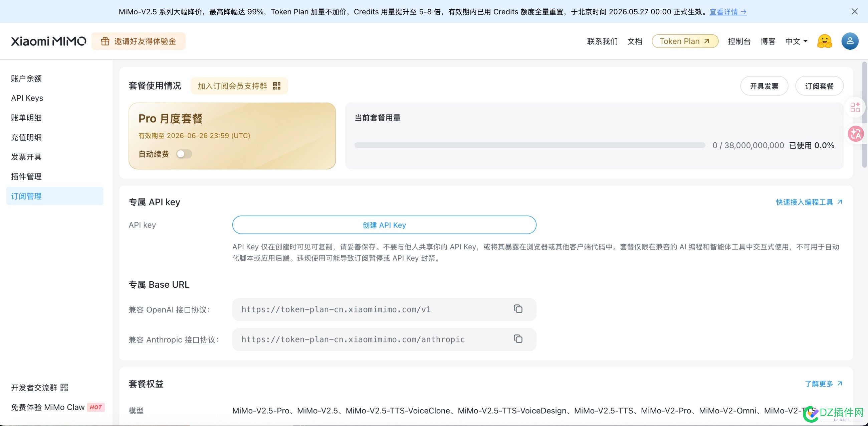Close the MiMo-V2.5 price announcement banner

click(855, 11)
